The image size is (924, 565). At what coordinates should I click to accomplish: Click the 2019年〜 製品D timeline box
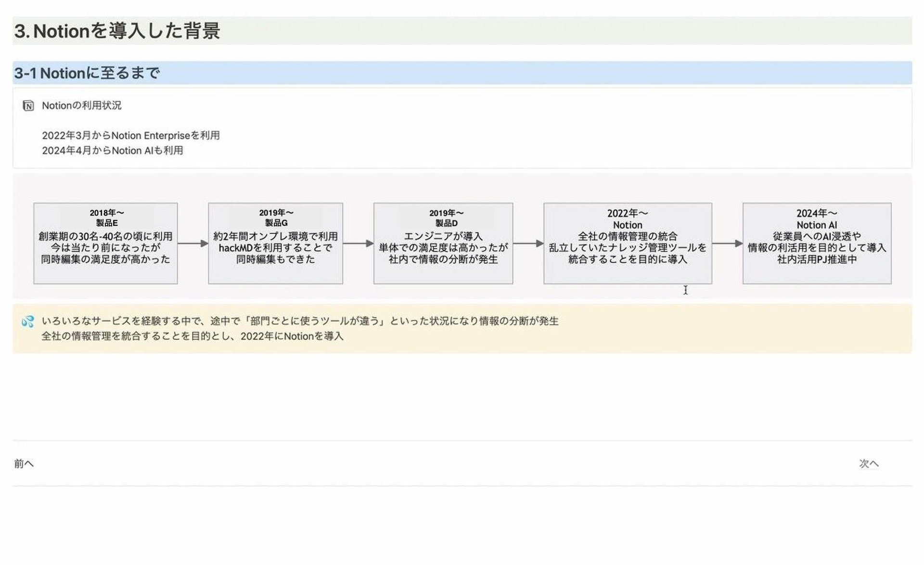[x=443, y=244]
